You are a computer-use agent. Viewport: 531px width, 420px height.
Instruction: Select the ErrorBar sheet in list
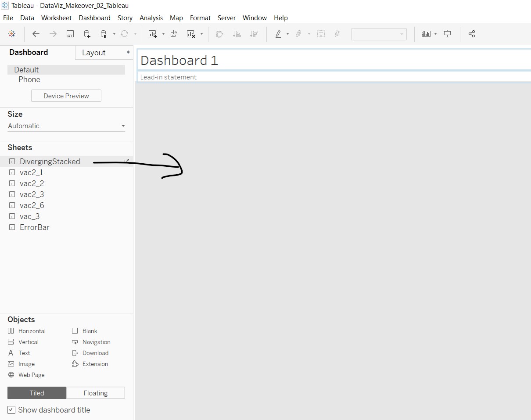[x=34, y=227]
